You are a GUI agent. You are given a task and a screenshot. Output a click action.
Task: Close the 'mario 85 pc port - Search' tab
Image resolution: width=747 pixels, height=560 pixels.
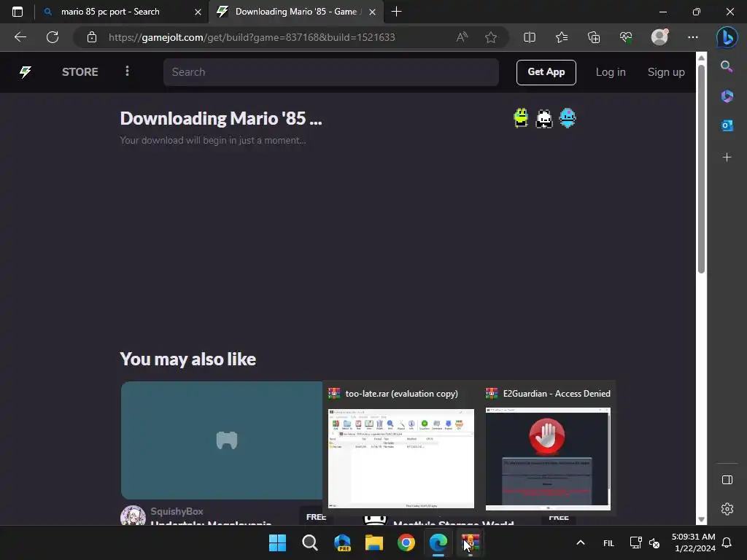198,12
